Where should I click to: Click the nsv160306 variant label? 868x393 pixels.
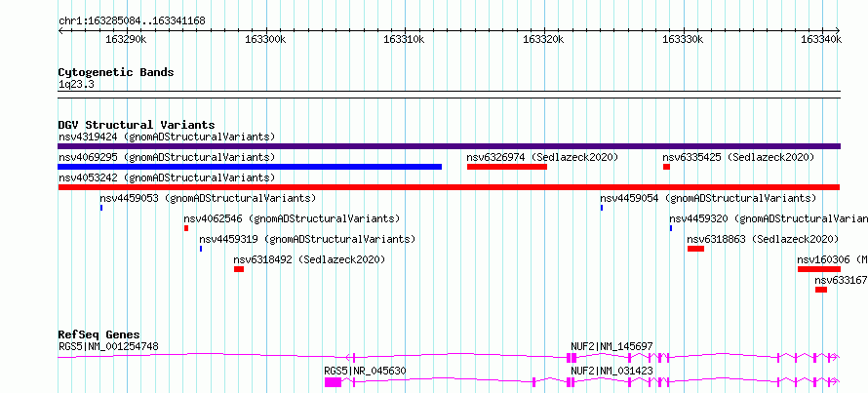(833, 259)
